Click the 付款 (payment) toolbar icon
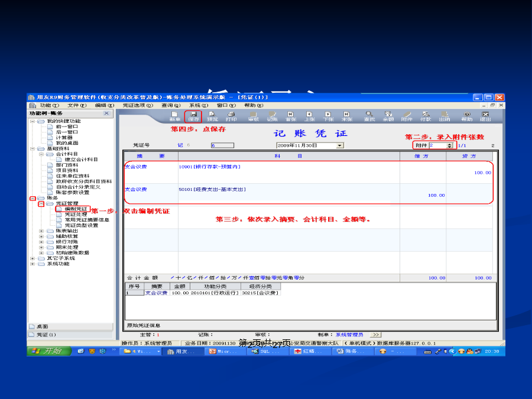The width and height of the screenshot is (532, 399). tap(426, 116)
